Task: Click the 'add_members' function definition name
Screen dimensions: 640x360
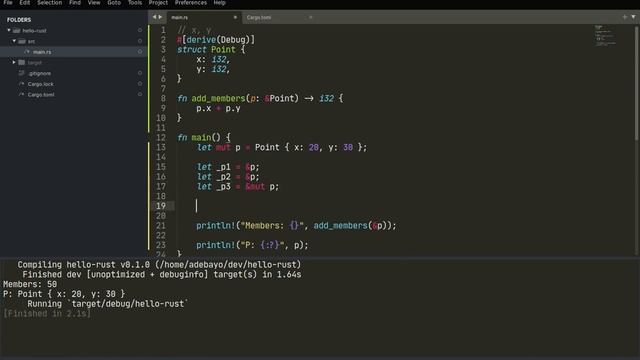Action: pyautogui.click(x=218, y=99)
